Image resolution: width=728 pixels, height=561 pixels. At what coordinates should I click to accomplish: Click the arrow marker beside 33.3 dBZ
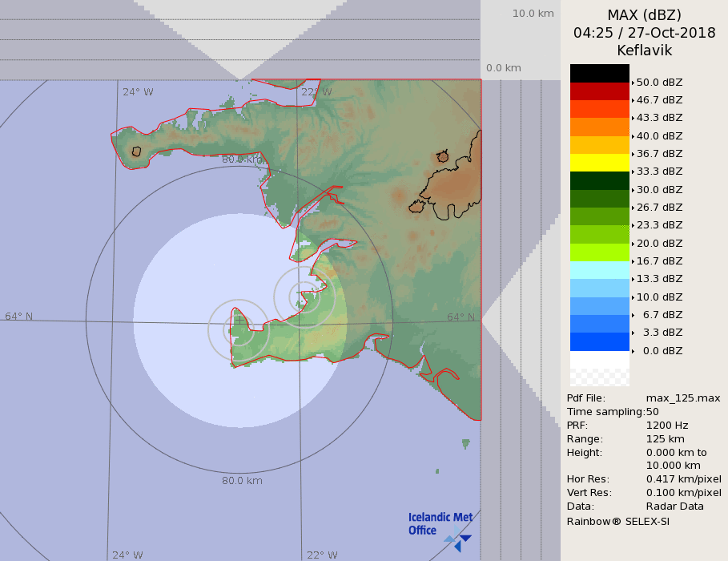(x=633, y=172)
